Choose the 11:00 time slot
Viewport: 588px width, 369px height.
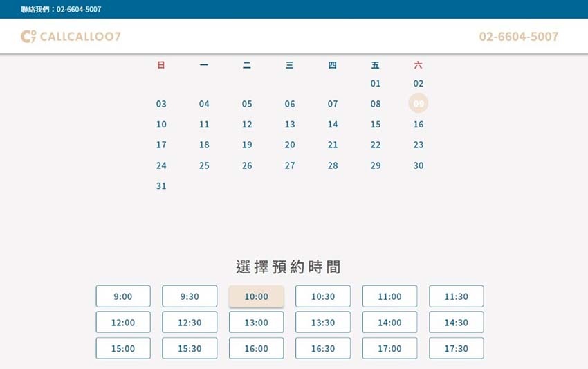(389, 296)
